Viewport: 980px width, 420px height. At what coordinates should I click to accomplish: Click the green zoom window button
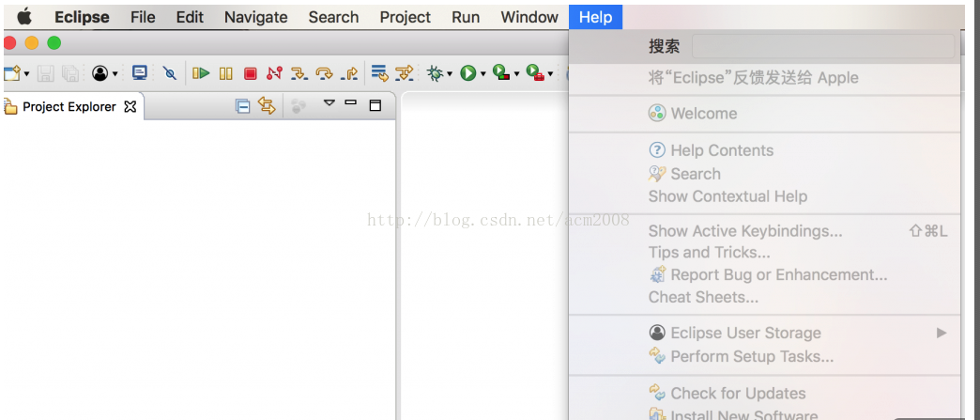[x=54, y=42]
